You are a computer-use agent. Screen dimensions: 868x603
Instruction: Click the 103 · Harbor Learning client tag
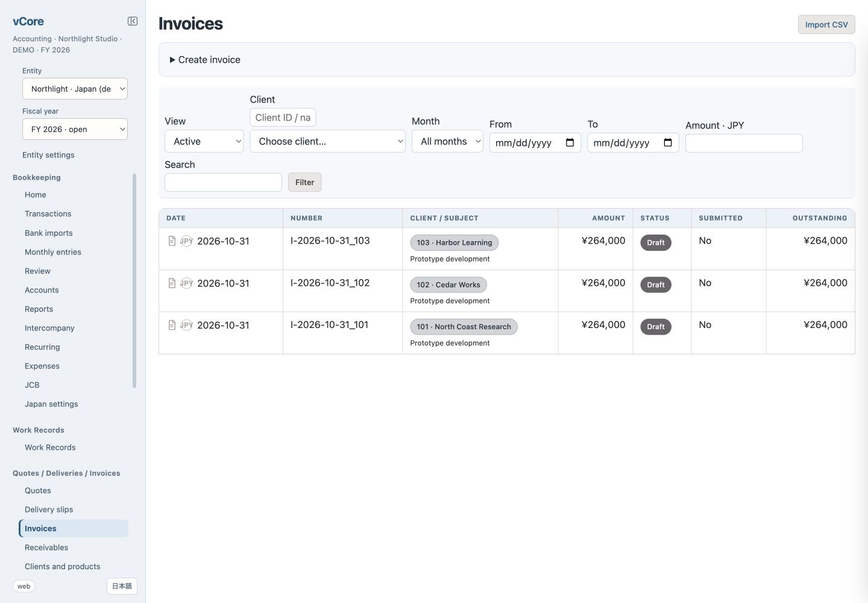pyautogui.click(x=454, y=242)
